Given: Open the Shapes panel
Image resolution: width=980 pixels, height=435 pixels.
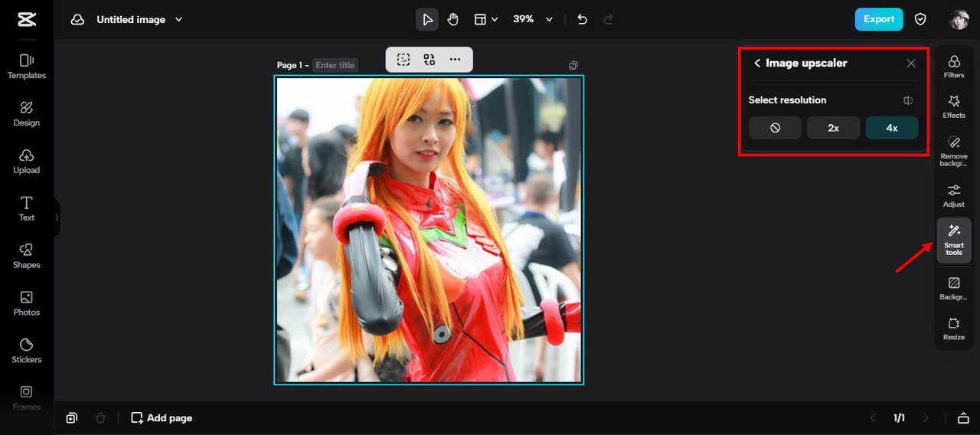Looking at the screenshot, I should (27, 257).
